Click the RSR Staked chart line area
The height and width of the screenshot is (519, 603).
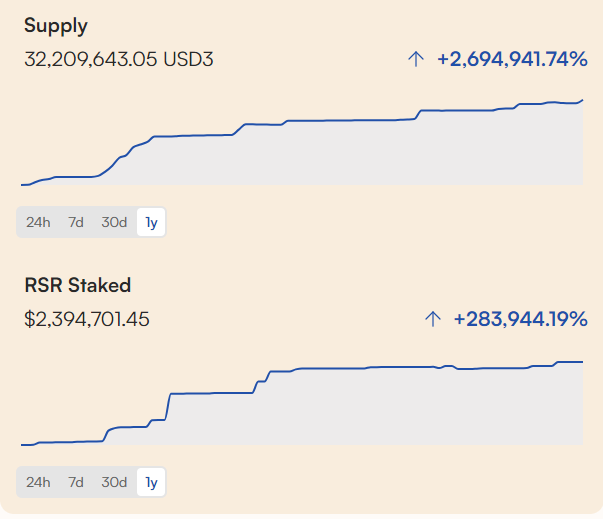tap(302, 403)
